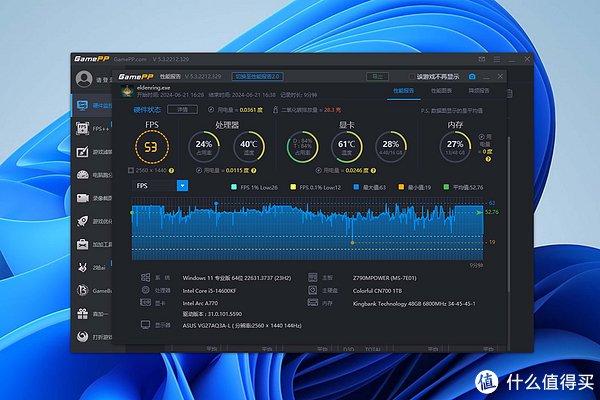
Task: Toggle the 2560 × 1440 checkbox under FPS
Action: coord(131,170)
